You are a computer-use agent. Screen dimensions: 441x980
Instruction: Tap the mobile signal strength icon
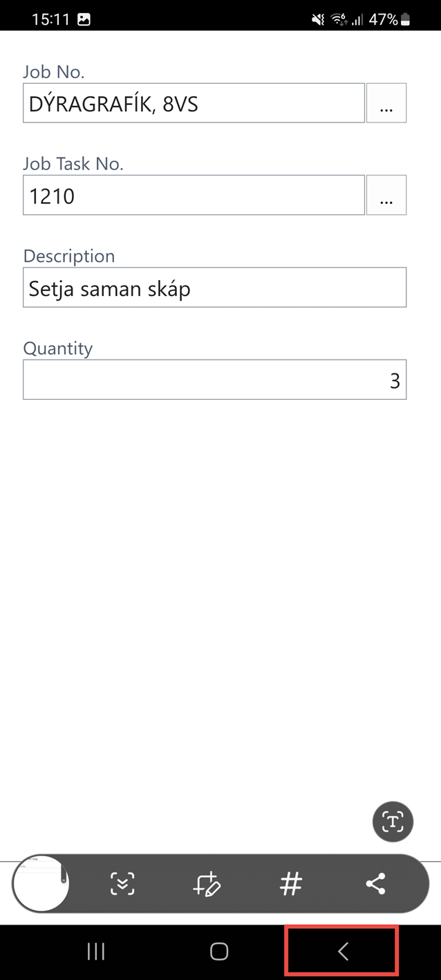(357, 20)
